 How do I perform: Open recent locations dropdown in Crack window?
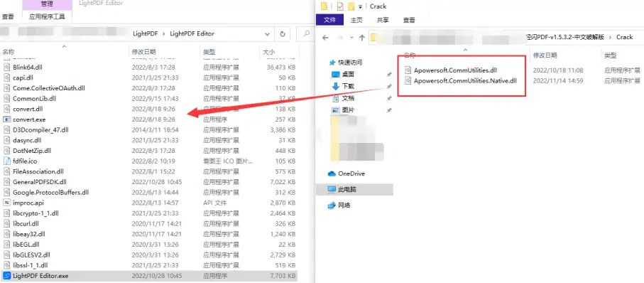click(351, 38)
